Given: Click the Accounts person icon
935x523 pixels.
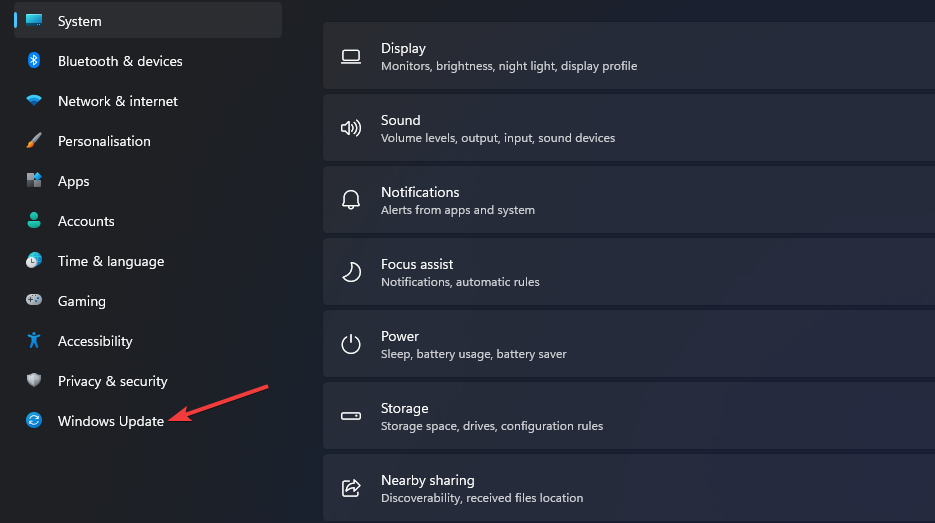Looking at the screenshot, I should pos(34,221).
